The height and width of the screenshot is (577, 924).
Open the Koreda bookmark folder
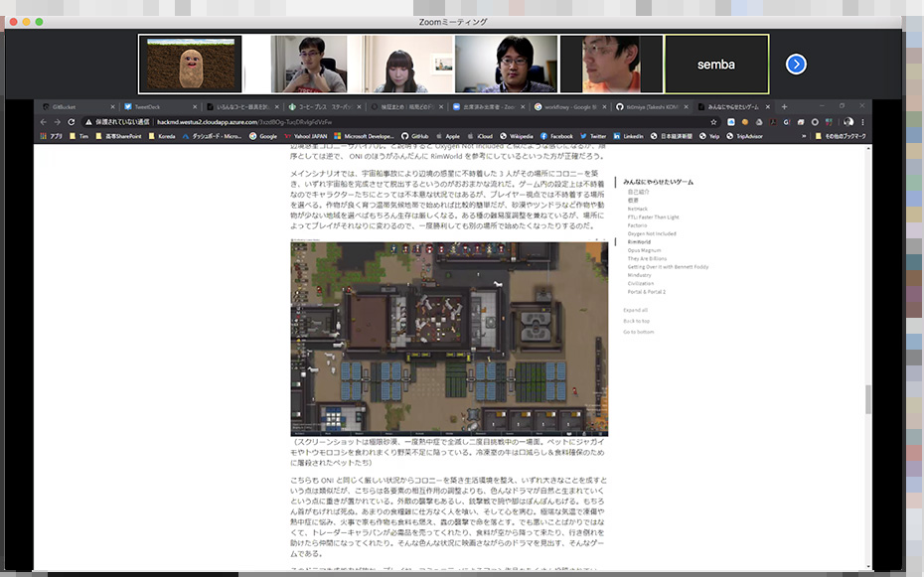pos(162,136)
